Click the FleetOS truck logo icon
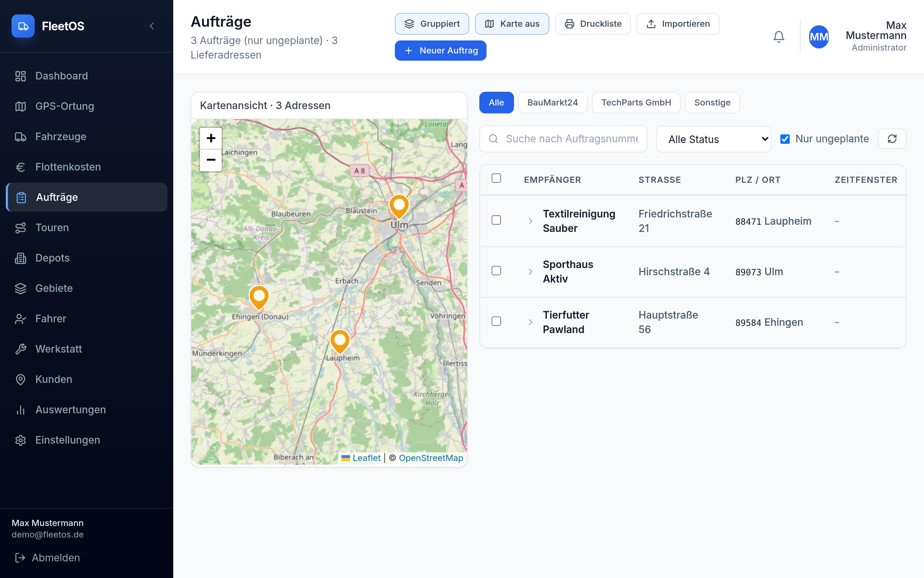 click(x=23, y=26)
